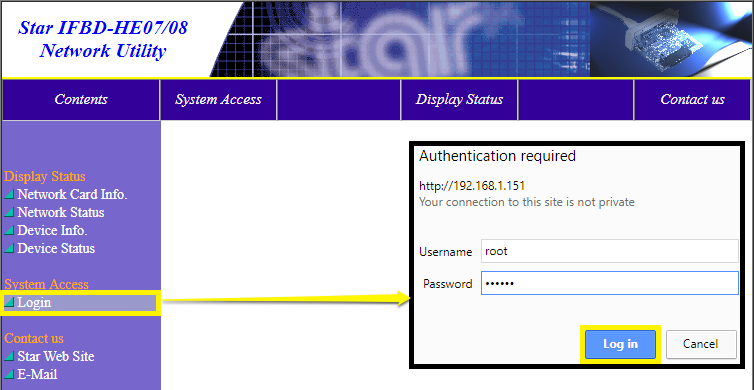Viewport: 754px width, 390px height.
Task: Click green triangle icon beside Login
Action: (9, 303)
